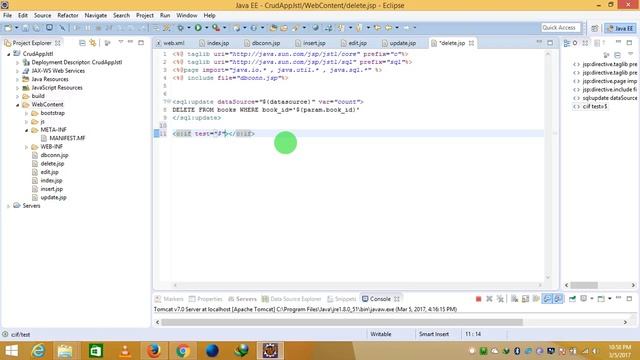The height and width of the screenshot is (360, 640).
Task: Click Remove Launch icon in Console toolbar
Action: point(489,299)
